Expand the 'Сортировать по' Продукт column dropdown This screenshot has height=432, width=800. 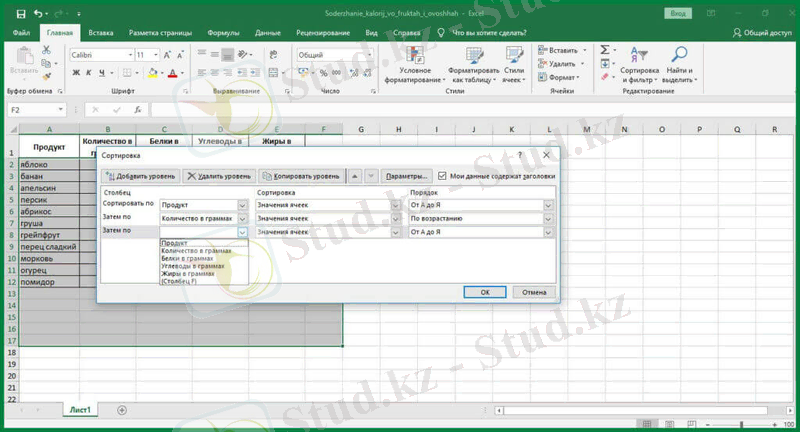(x=242, y=205)
